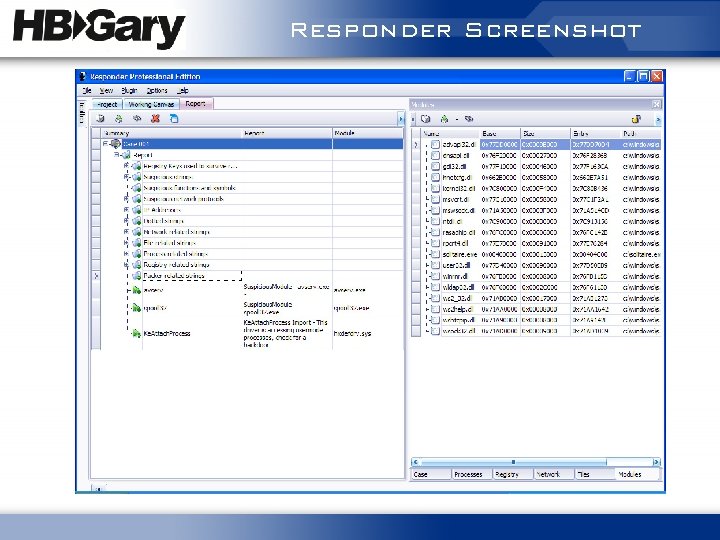This screenshot has height=540, width=720.
Task: Open the Options menu
Action: [x=157, y=90]
